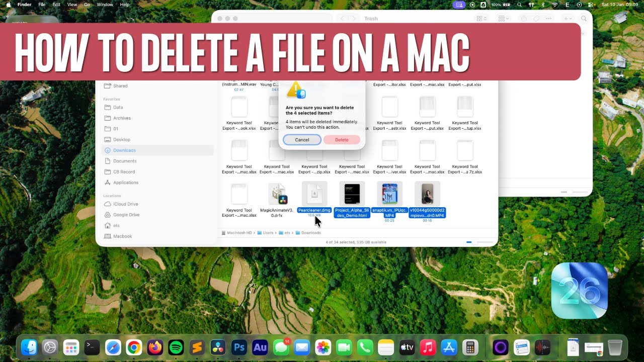
Task: Open the Calculator app in Dock
Action: click(469, 347)
